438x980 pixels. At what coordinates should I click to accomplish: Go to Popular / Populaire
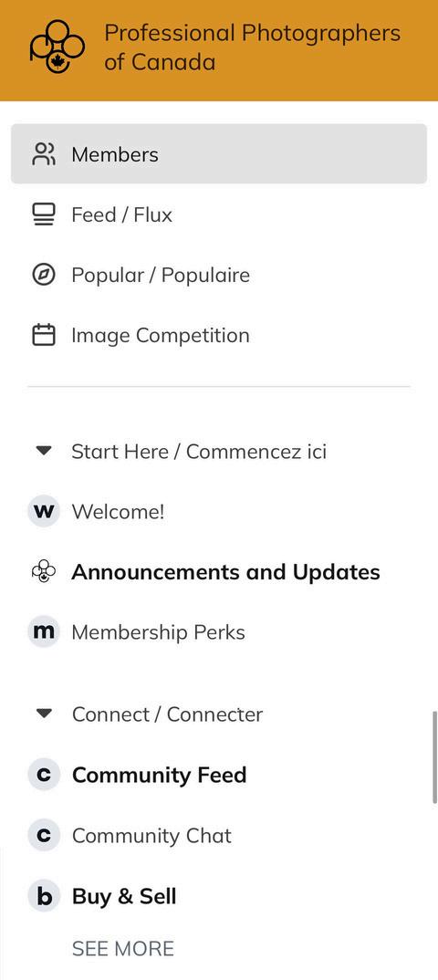click(x=219, y=275)
